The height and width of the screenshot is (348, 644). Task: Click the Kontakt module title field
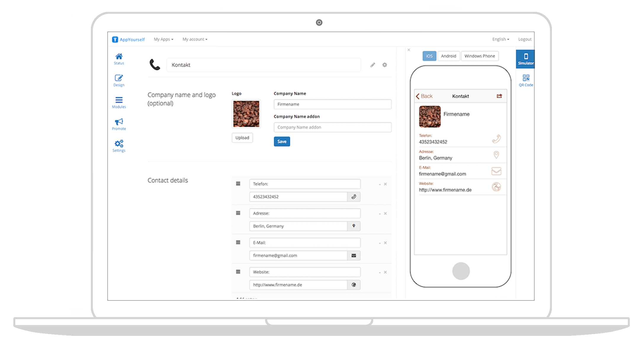coord(264,65)
